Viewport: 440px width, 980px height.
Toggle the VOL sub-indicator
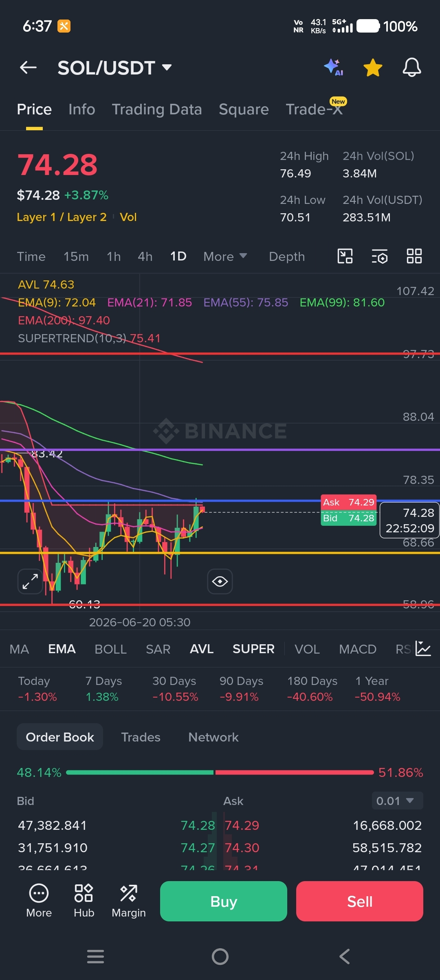pos(307,649)
